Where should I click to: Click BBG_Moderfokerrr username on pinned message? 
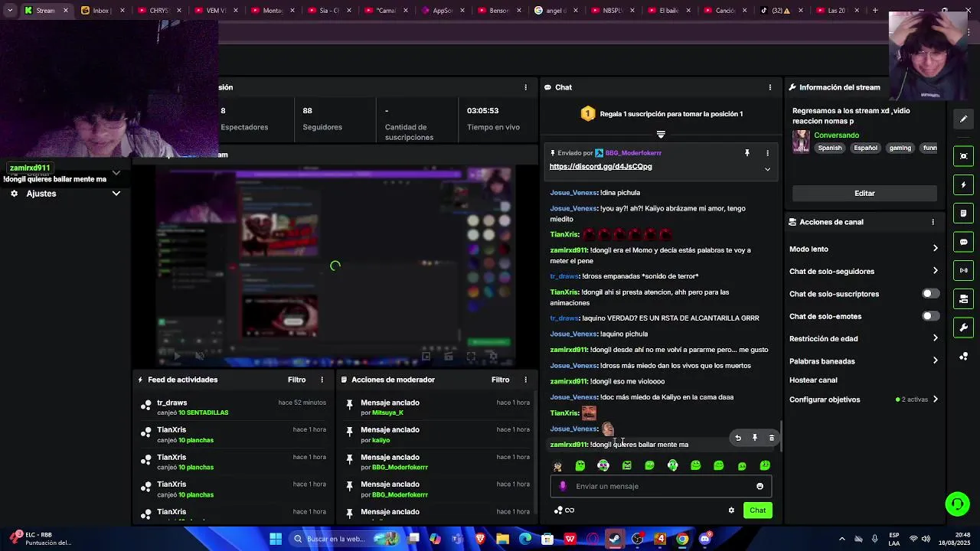pos(633,153)
